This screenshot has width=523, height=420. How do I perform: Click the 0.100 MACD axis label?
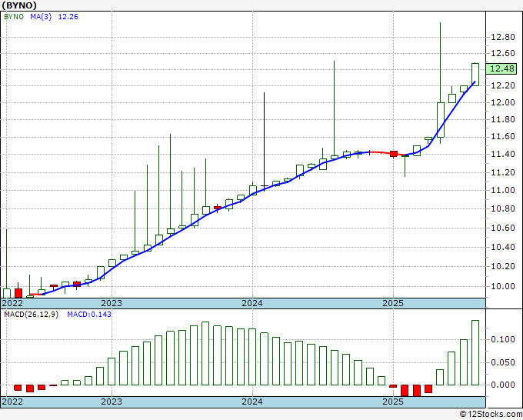pyautogui.click(x=503, y=339)
